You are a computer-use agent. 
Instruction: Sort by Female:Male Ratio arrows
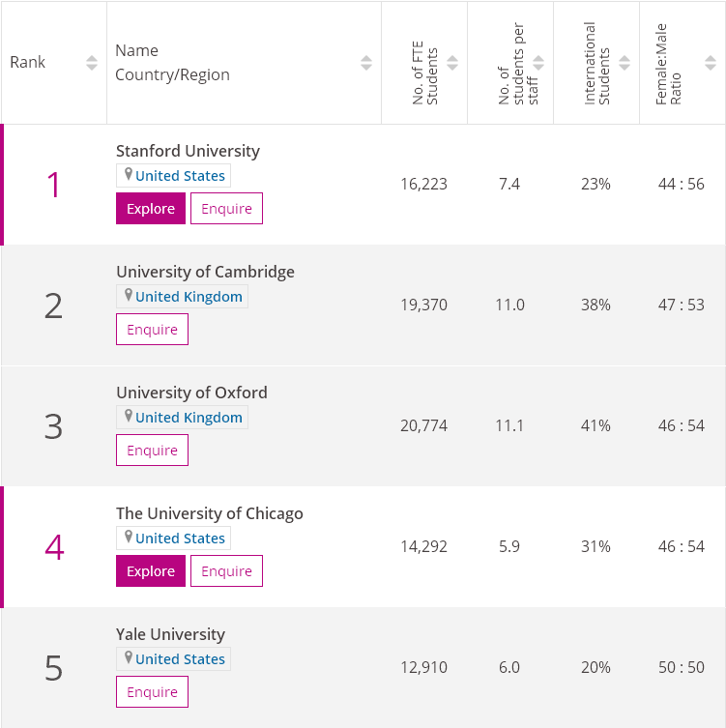click(x=711, y=63)
